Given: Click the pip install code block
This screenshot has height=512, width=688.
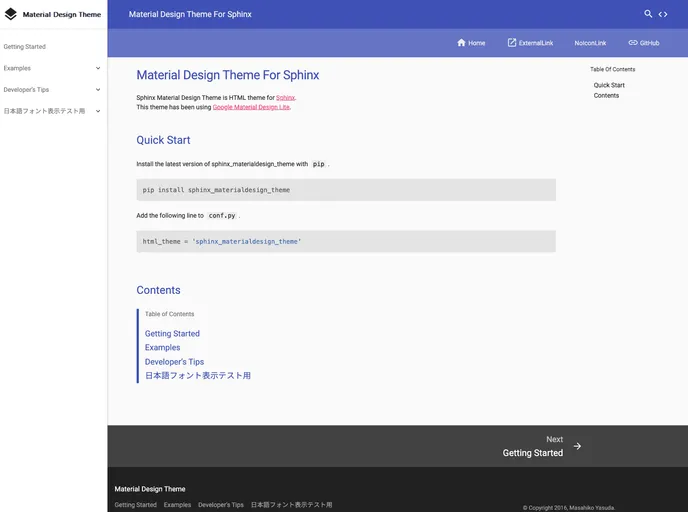Looking at the screenshot, I should pos(346,190).
